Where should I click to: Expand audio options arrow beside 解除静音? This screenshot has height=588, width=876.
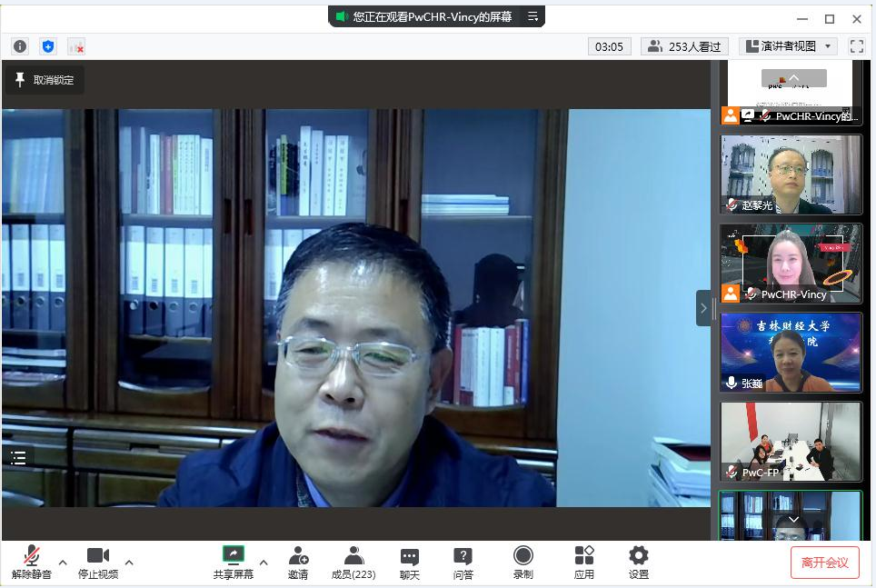click(63, 562)
